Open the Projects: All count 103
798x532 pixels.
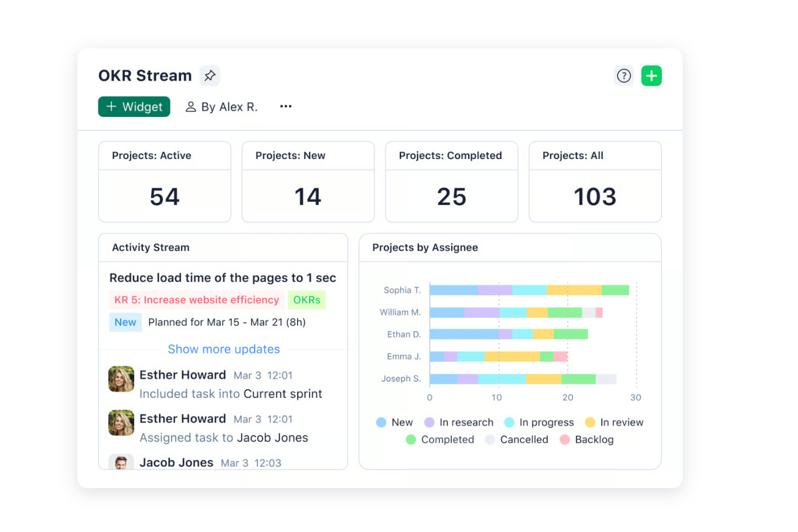tap(595, 197)
